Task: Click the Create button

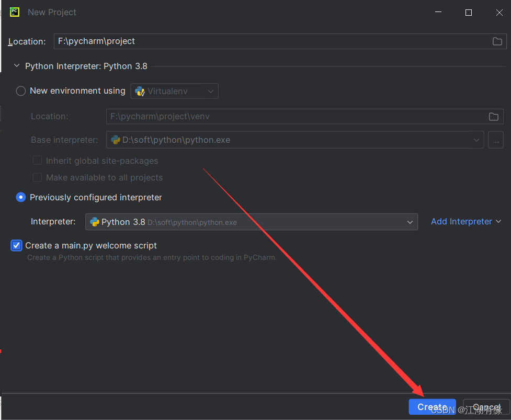Action: [x=432, y=407]
